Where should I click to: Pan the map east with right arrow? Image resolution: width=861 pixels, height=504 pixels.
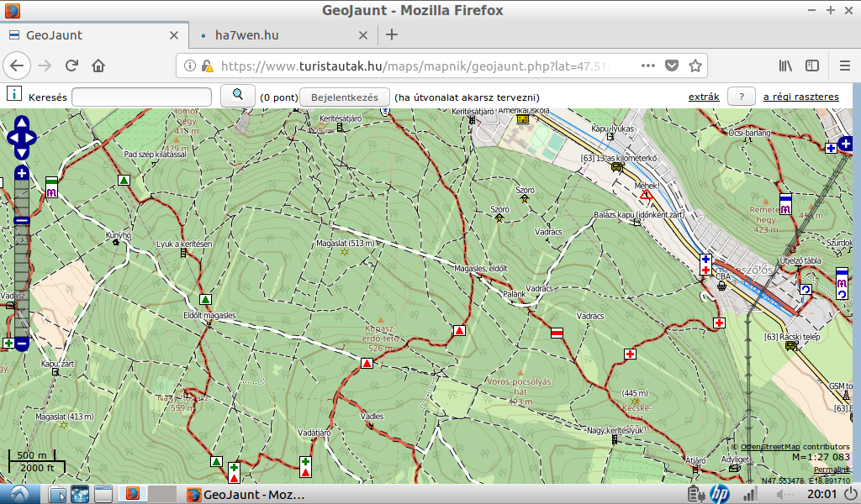32,138
